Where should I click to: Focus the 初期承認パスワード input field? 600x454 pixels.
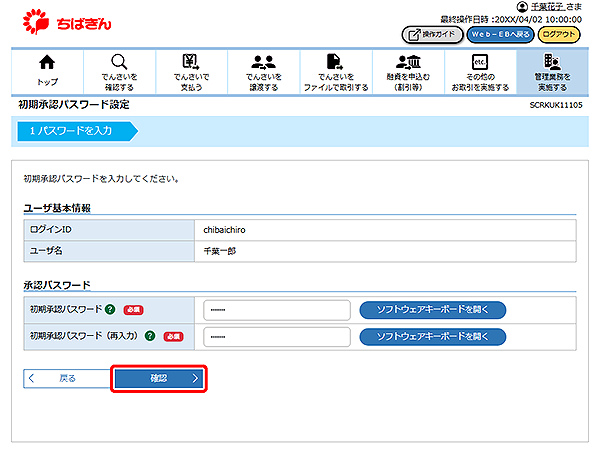click(x=277, y=310)
